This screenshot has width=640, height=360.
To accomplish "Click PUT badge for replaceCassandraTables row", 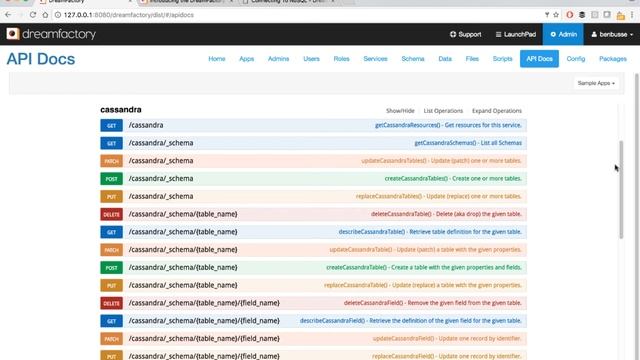I will (x=111, y=196).
